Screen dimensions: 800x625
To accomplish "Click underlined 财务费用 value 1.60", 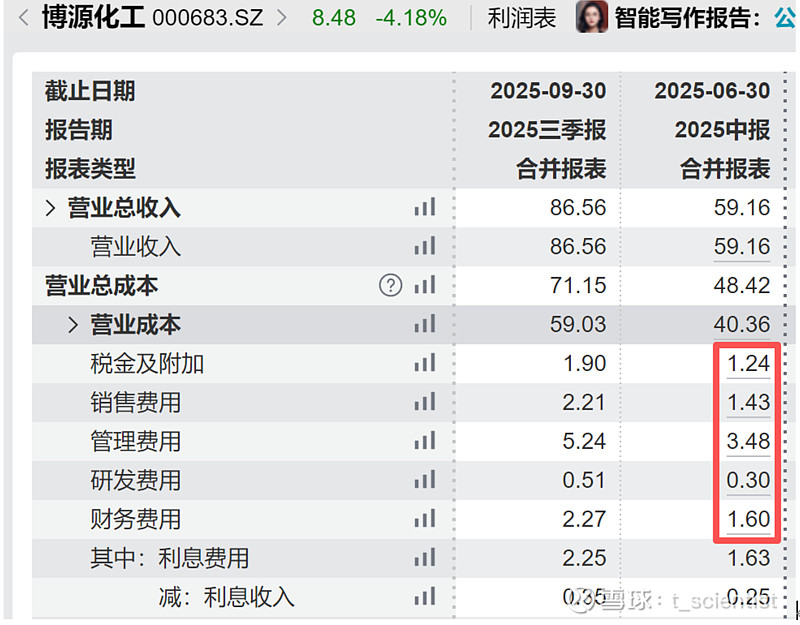I will point(748,519).
